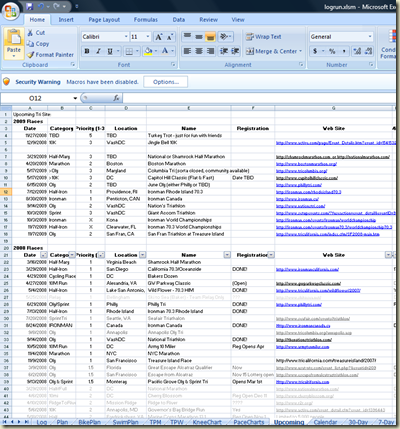The image size is (400, 429).
Task: Click the center align text icon
Action: tap(199, 51)
